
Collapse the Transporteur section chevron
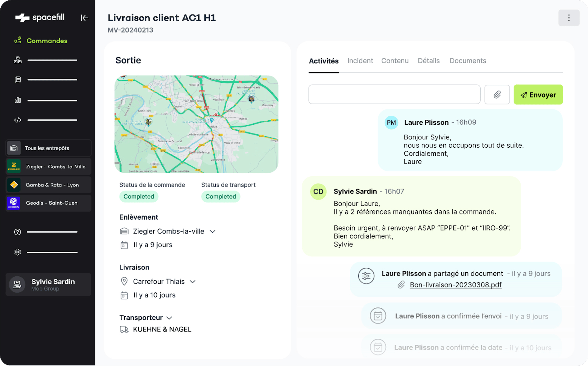click(169, 318)
